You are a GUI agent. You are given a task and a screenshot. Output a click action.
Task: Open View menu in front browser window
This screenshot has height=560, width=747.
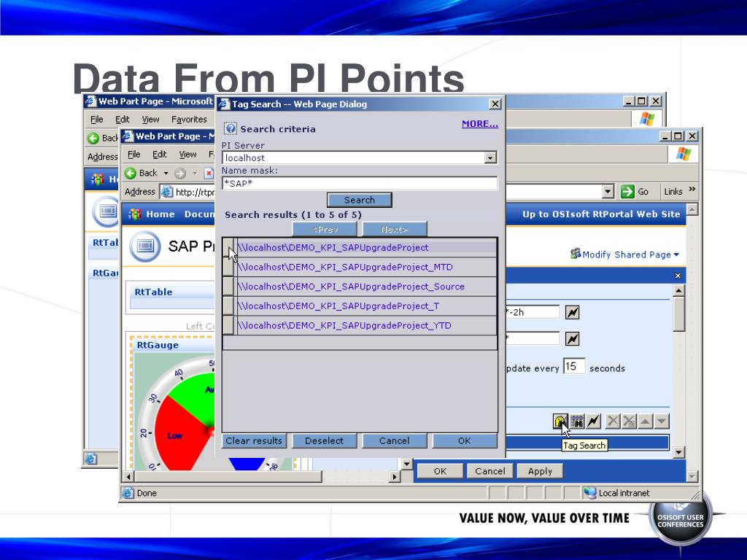pos(187,155)
